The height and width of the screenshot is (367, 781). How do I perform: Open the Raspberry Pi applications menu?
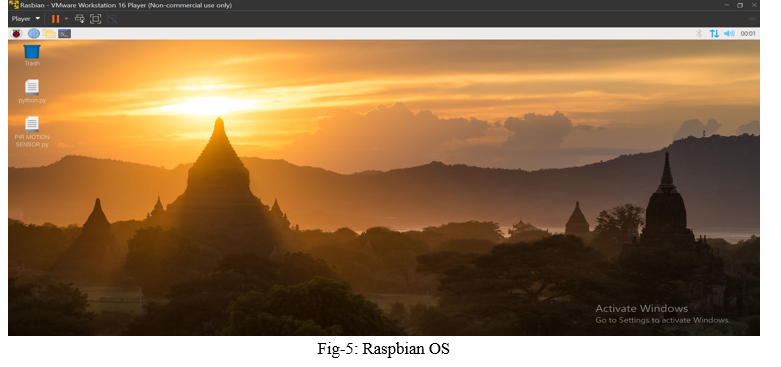(16, 33)
